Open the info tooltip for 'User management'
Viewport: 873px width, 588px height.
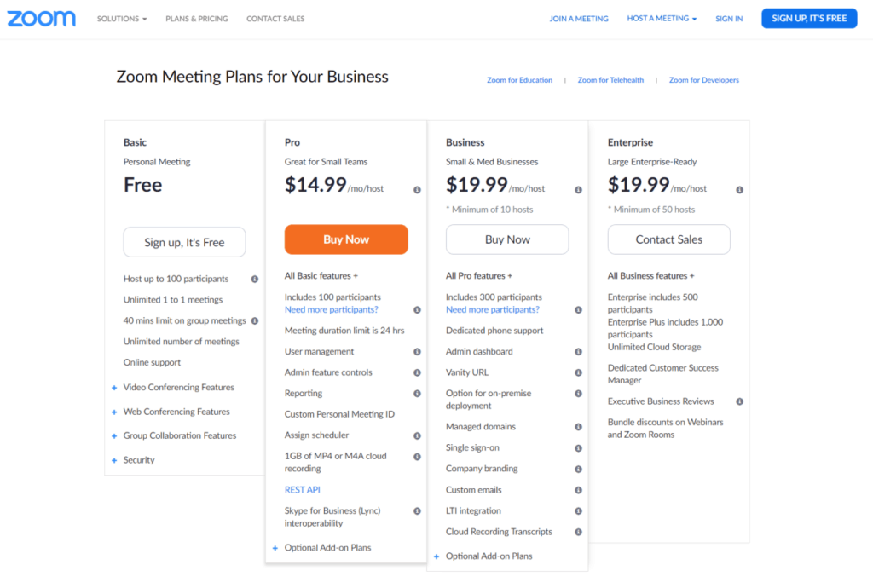point(417,351)
